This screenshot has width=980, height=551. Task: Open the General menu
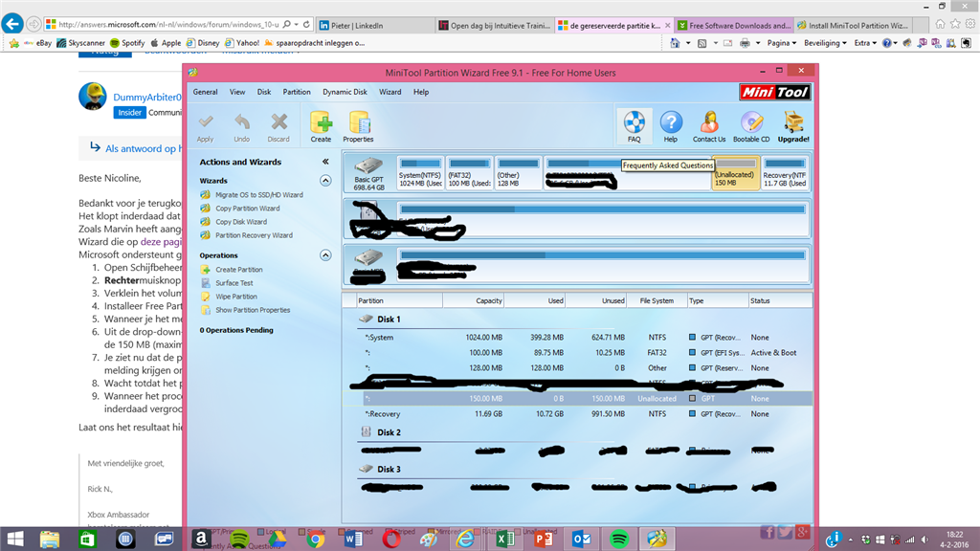pyautogui.click(x=205, y=92)
